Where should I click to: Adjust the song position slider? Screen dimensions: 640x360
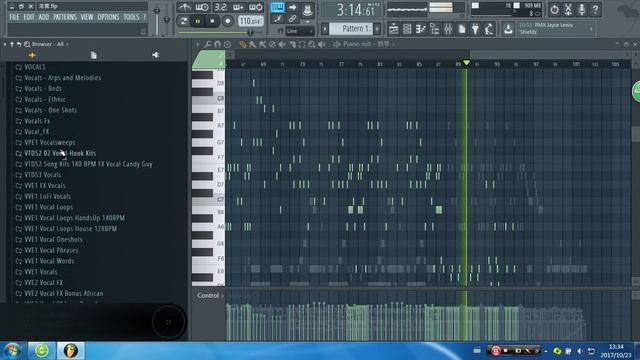(x=220, y=33)
